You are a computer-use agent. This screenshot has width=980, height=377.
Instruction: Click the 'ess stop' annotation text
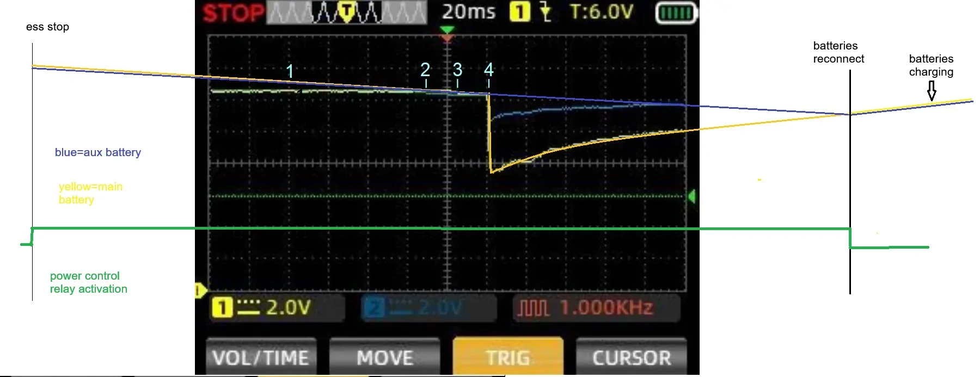click(47, 27)
